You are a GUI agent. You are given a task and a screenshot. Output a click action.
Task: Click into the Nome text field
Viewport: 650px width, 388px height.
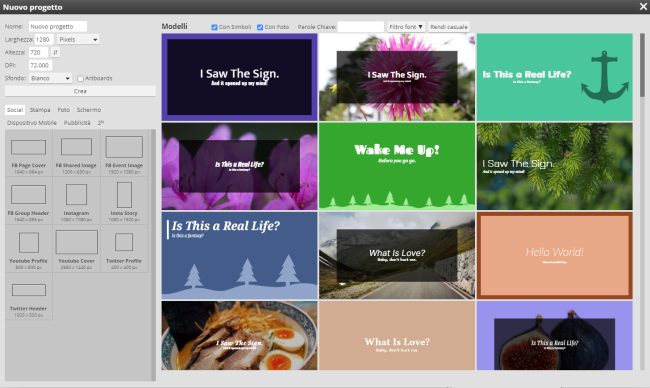click(x=58, y=27)
